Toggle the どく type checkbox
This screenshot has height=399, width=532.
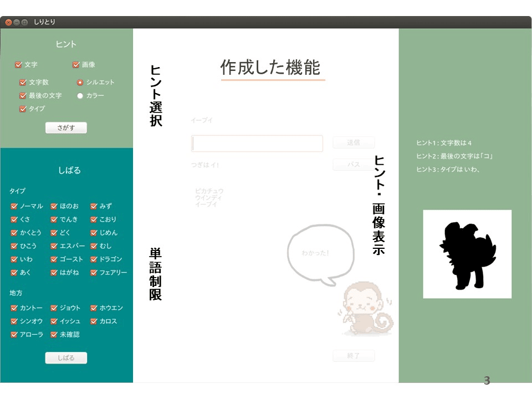pos(54,232)
